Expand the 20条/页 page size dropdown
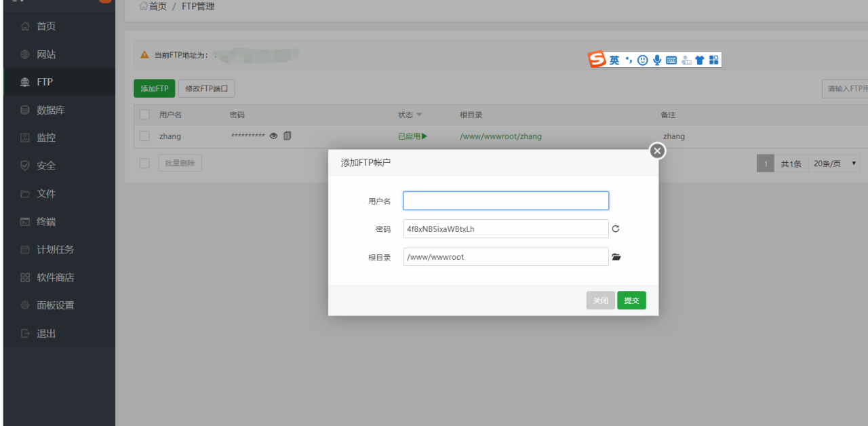The width and height of the screenshot is (868, 426). click(835, 163)
